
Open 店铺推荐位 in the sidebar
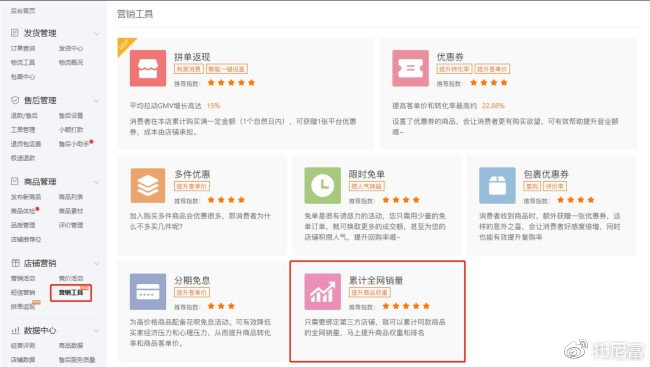coord(26,239)
